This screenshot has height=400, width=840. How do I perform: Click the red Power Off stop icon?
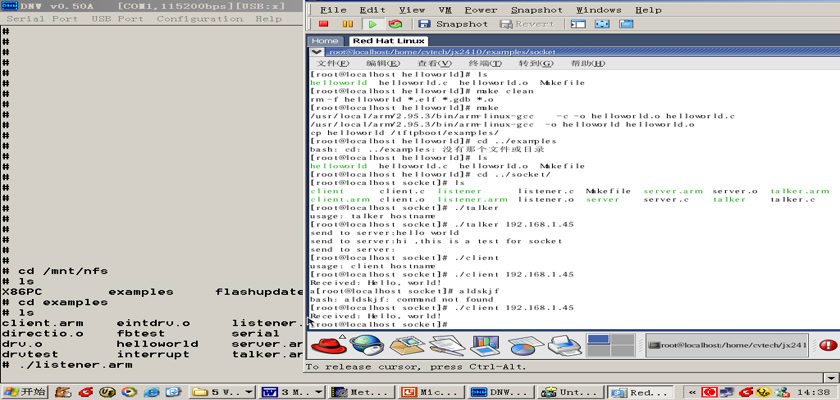tap(323, 24)
